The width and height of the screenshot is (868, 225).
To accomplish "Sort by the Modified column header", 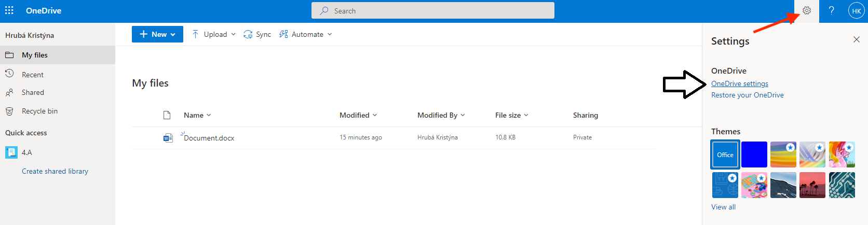I will [358, 115].
